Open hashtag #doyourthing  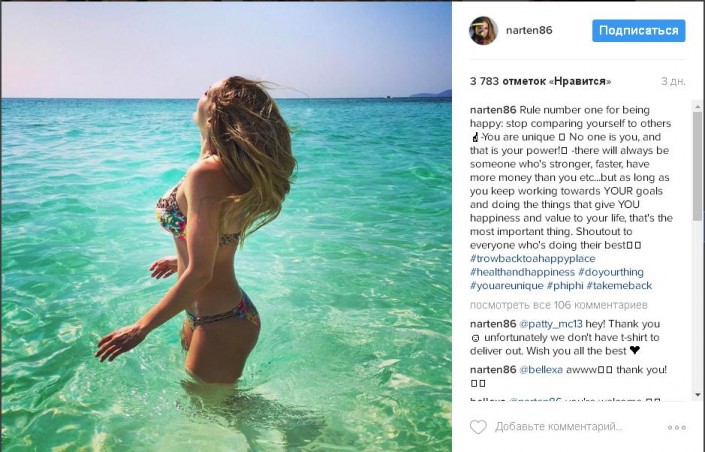click(x=611, y=272)
